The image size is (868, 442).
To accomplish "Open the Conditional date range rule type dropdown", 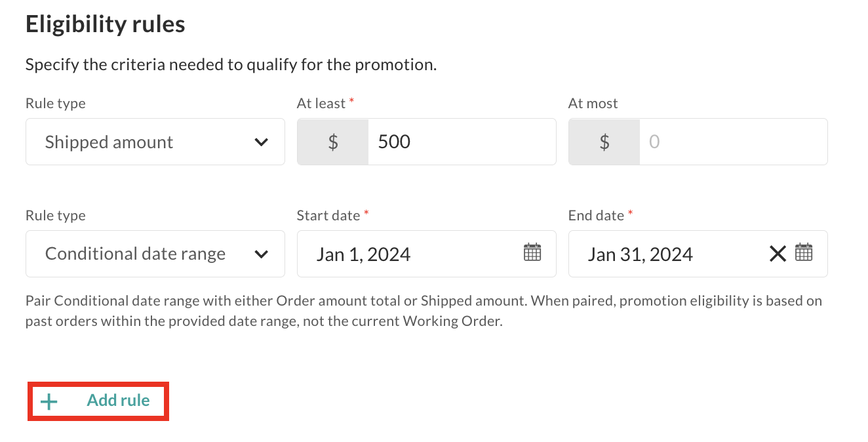I will click(x=155, y=254).
